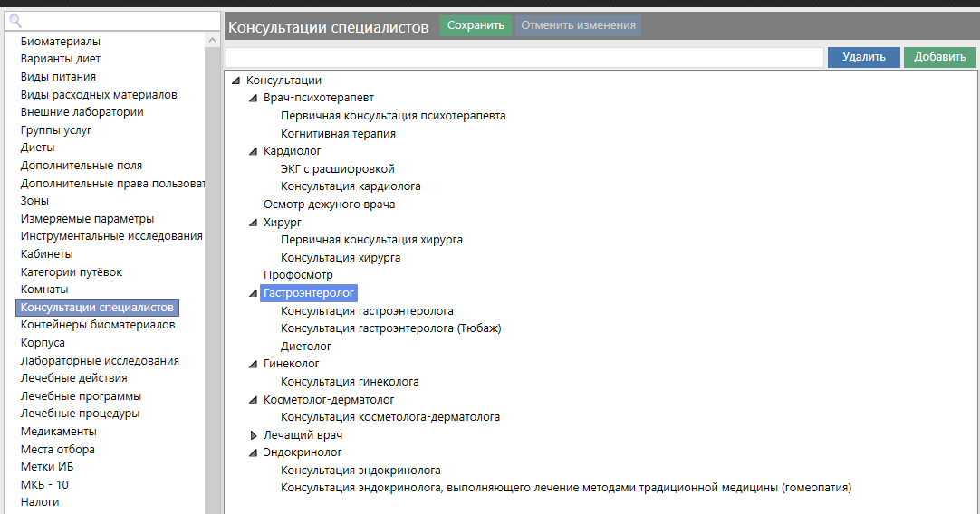Collapse the Врач-психотерапевт tree branch
Image resolution: width=980 pixels, height=514 pixels.
click(254, 98)
